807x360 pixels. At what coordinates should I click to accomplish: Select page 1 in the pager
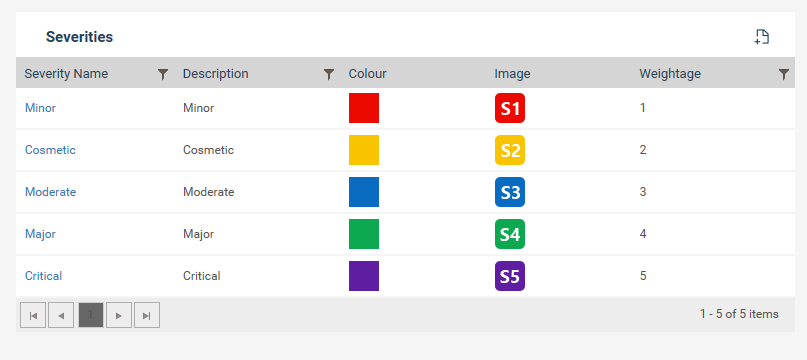[91, 315]
